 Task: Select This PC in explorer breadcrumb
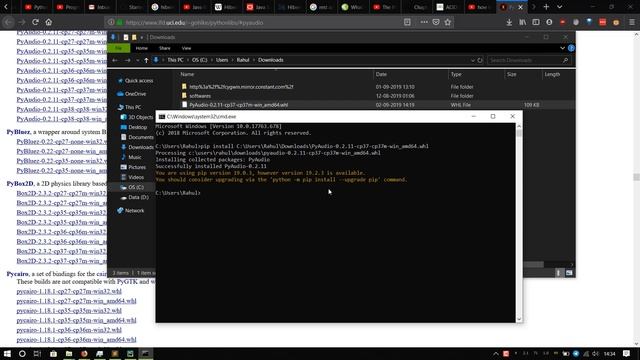176,60
